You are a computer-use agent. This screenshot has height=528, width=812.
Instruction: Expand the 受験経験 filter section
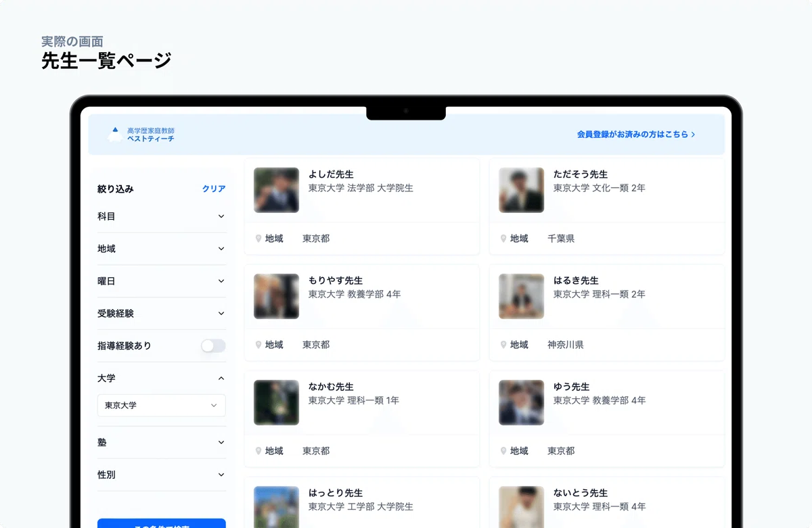pyautogui.click(x=221, y=314)
